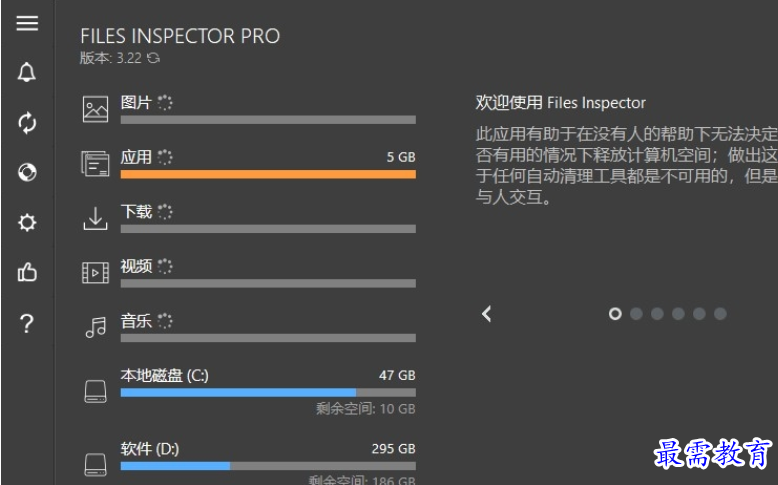Screen dimensions: 778x485
Task: Click the thumbs-up like icon
Action: coord(27,272)
